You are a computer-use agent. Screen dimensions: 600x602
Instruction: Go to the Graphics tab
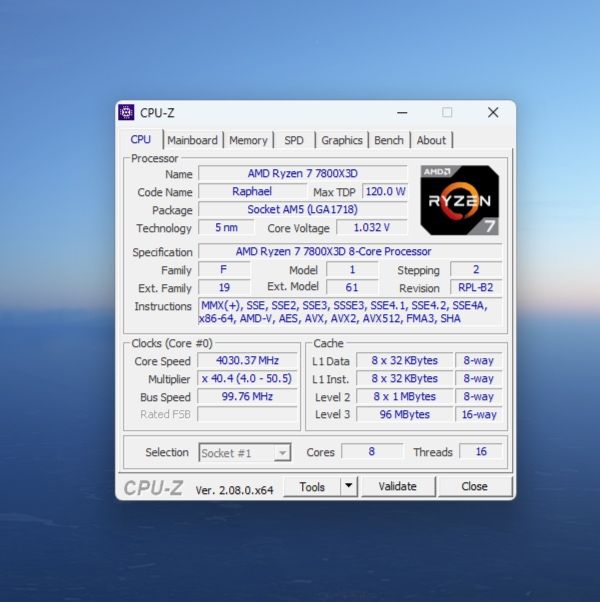(x=342, y=141)
